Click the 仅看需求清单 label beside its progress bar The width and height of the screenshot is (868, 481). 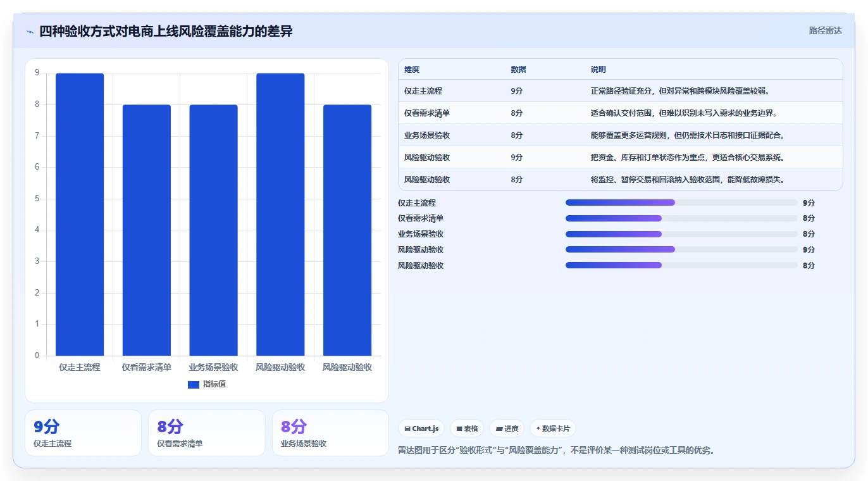click(x=421, y=218)
